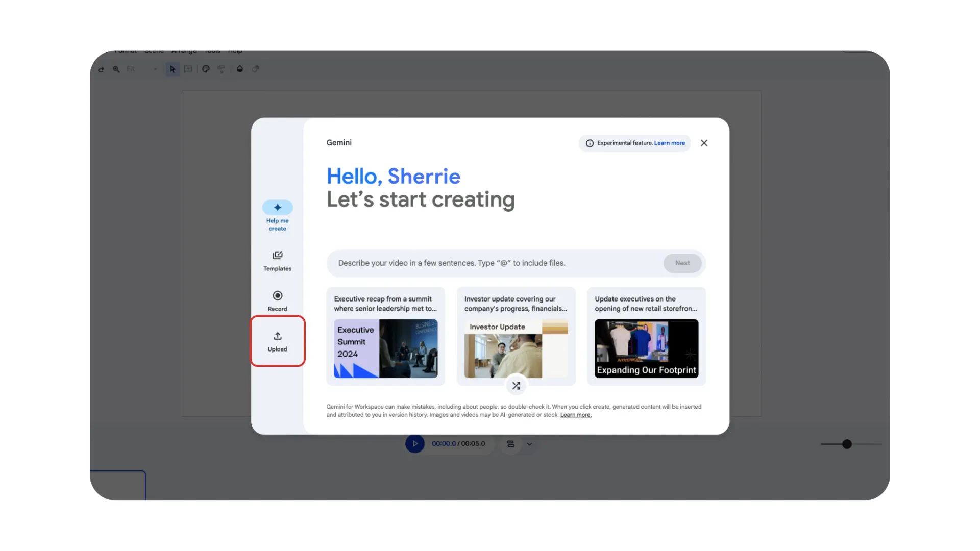Select Executive Summit 2024 template
Viewport: 980px width, 551px height.
[386, 335]
